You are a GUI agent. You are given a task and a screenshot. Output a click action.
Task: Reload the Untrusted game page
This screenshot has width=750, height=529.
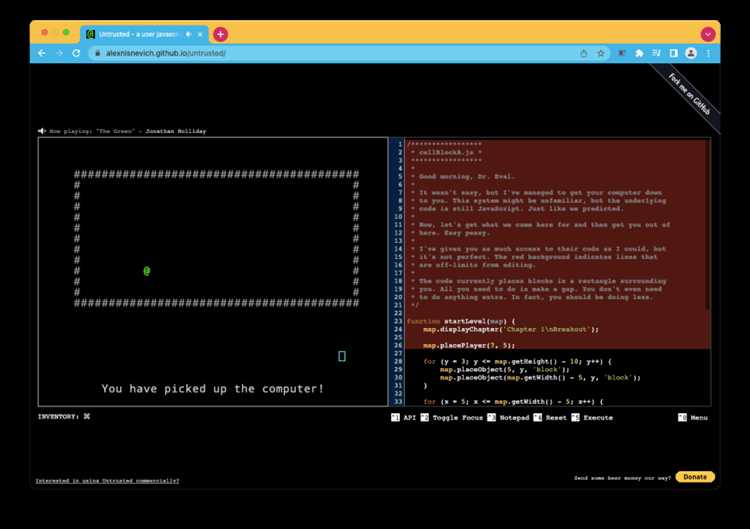(x=76, y=53)
